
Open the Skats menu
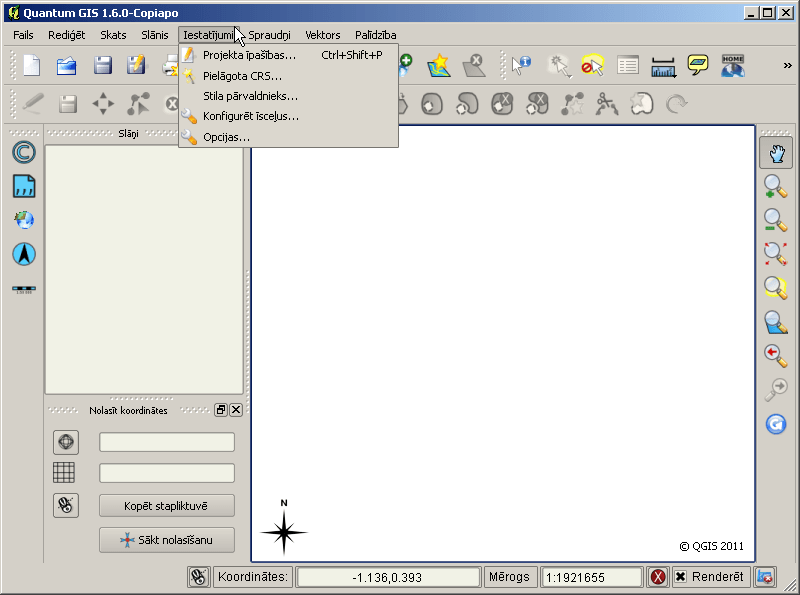click(x=113, y=35)
